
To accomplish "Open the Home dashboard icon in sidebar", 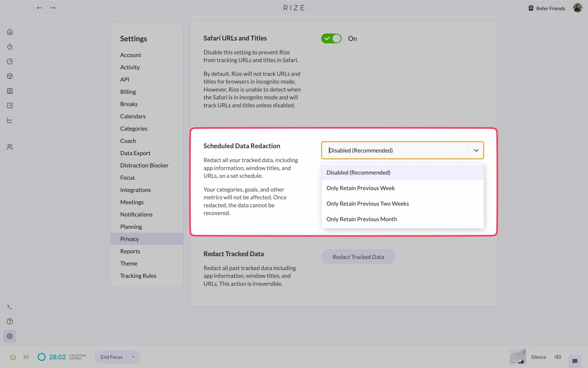I will coord(10,32).
